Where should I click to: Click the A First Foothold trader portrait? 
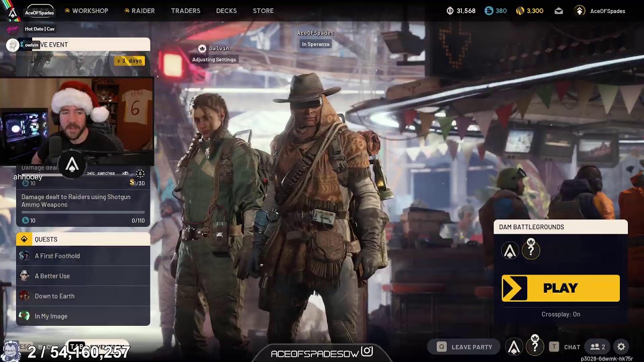click(x=24, y=256)
